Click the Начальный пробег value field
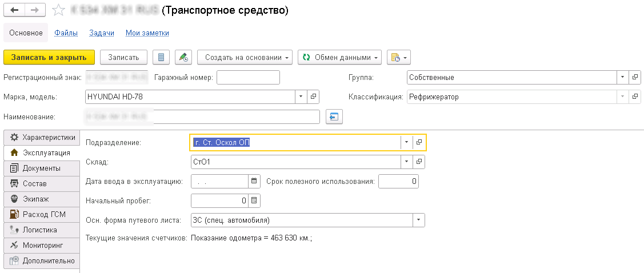Screen dimensions: 644x273 pos(220,200)
